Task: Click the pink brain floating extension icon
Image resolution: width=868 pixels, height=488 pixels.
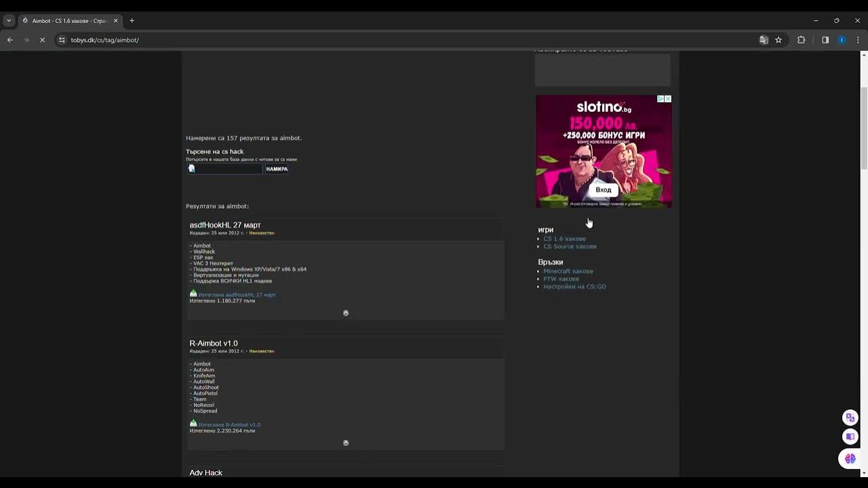Action: pos(850,459)
